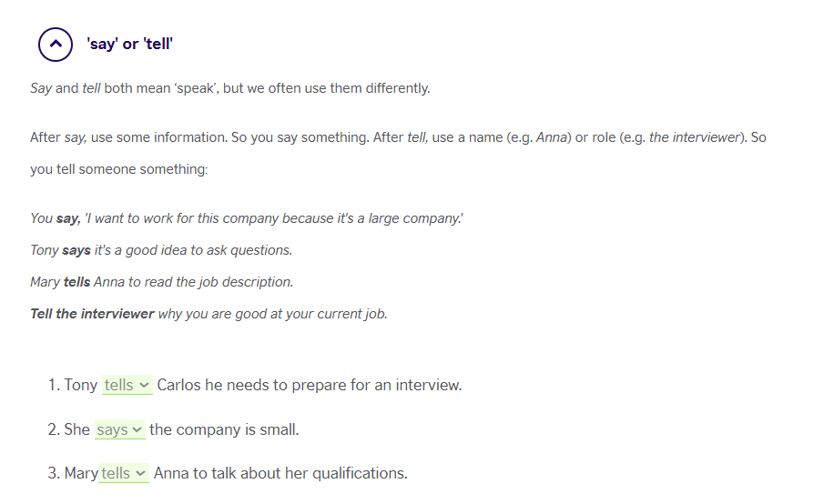Click the word 'Mary' in question 3

[81, 473]
